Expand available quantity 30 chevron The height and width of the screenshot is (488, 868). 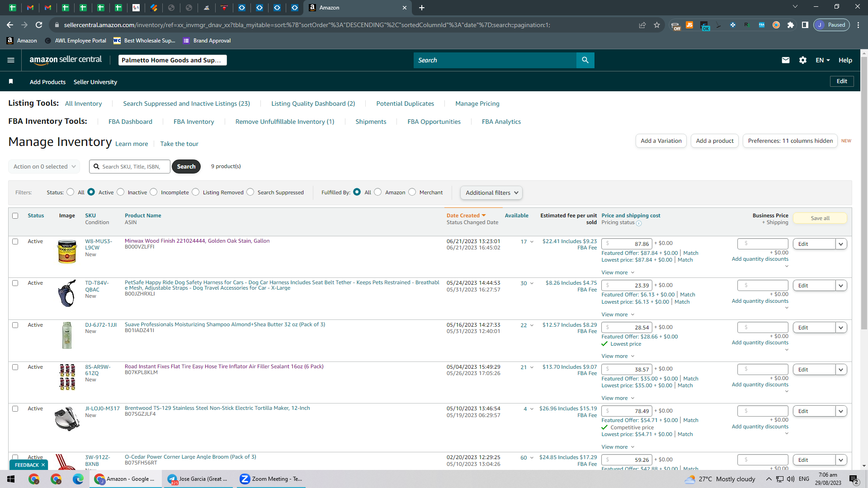(532, 283)
